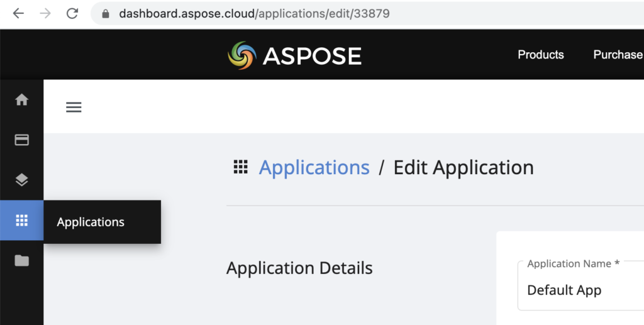Click the Aspose logo in header
The height and width of the screenshot is (325, 644).
[x=294, y=55]
